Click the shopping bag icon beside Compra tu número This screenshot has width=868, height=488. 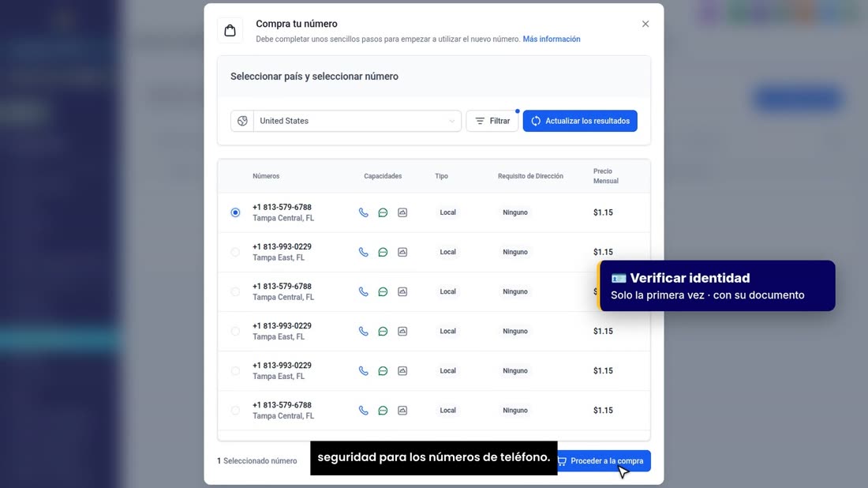[x=230, y=31]
